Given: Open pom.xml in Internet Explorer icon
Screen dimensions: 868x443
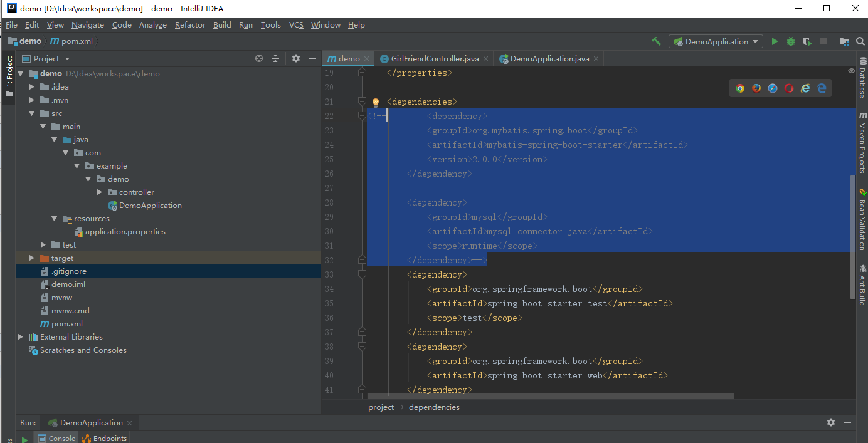Looking at the screenshot, I should click(x=805, y=88).
